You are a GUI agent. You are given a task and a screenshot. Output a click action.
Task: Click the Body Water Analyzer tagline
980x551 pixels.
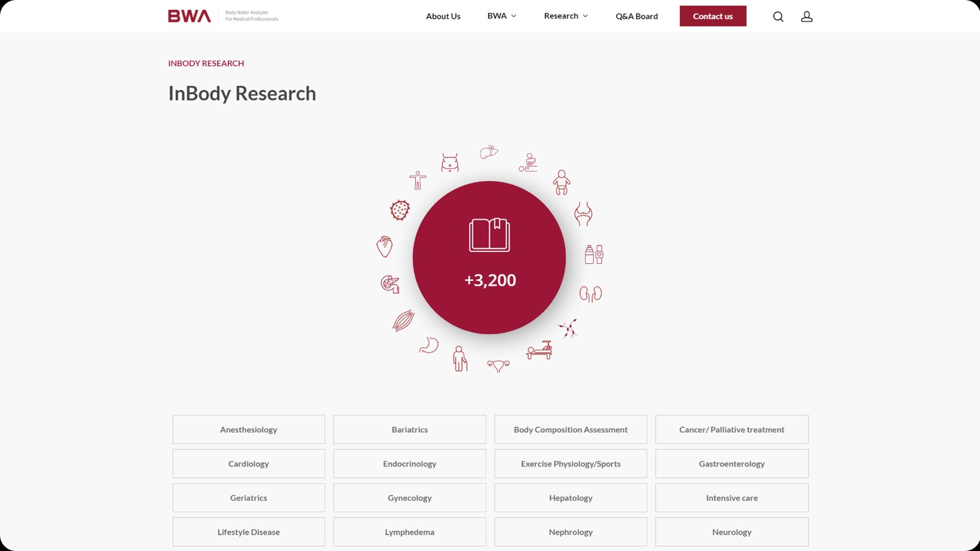tap(252, 16)
